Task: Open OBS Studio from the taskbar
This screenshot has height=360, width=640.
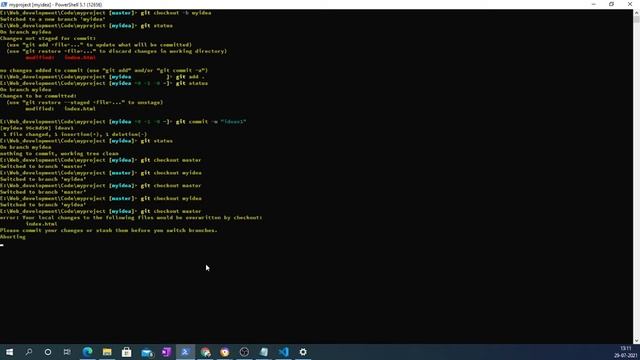Action: tap(244, 352)
